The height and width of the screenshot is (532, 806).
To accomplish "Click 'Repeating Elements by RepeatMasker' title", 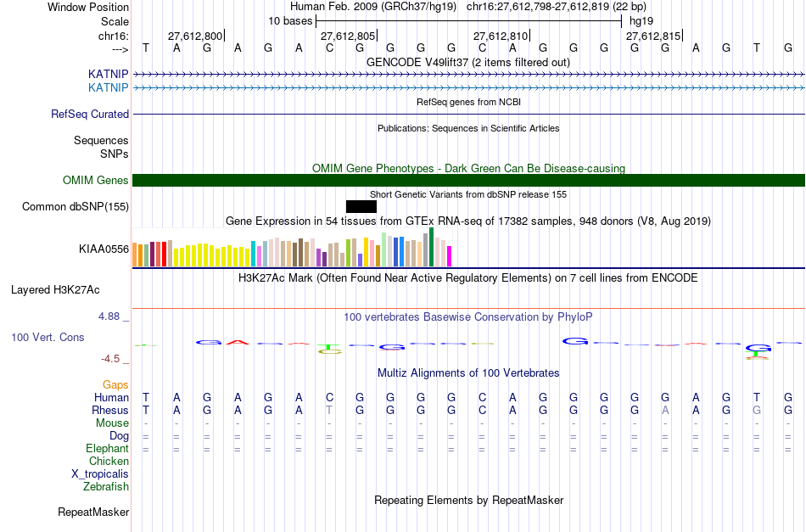I will (468, 500).
